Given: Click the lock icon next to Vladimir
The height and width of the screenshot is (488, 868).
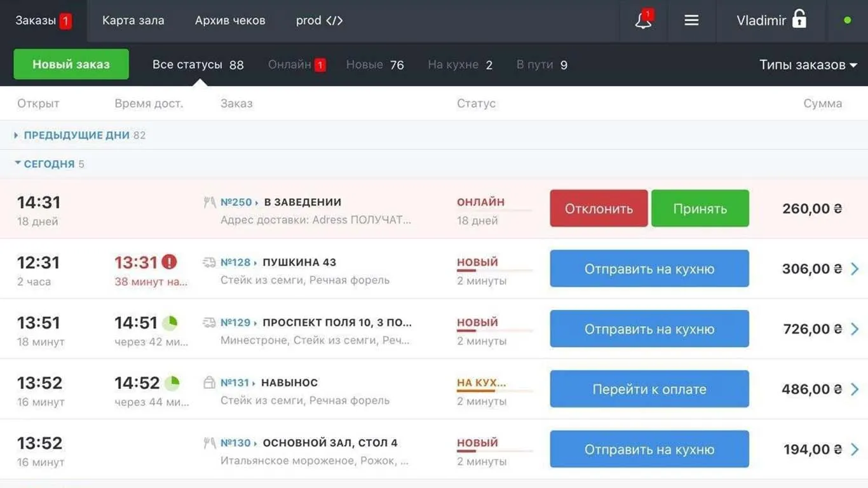Looking at the screenshot, I should (799, 19).
